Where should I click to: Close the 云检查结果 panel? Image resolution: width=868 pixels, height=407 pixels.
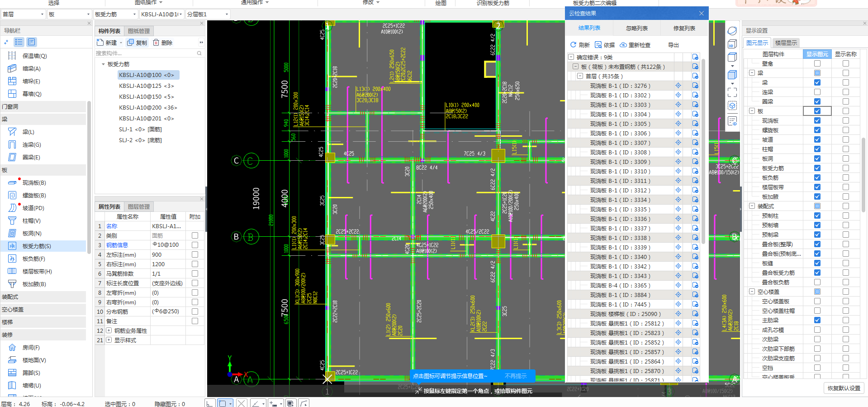point(702,13)
